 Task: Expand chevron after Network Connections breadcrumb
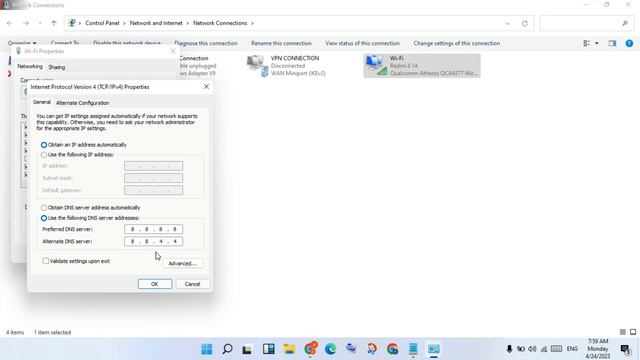click(x=252, y=23)
